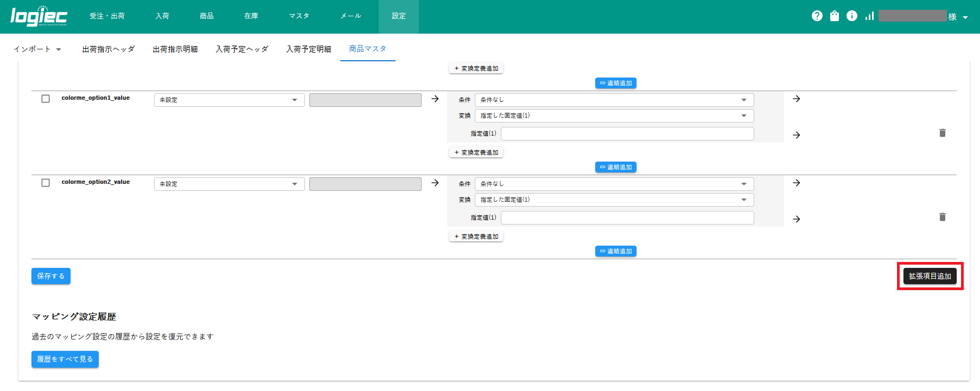Open 指定した固定値(1) dropdown for colorme_option1_value
This screenshot has width=980, height=391.
(x=614, y=116)
